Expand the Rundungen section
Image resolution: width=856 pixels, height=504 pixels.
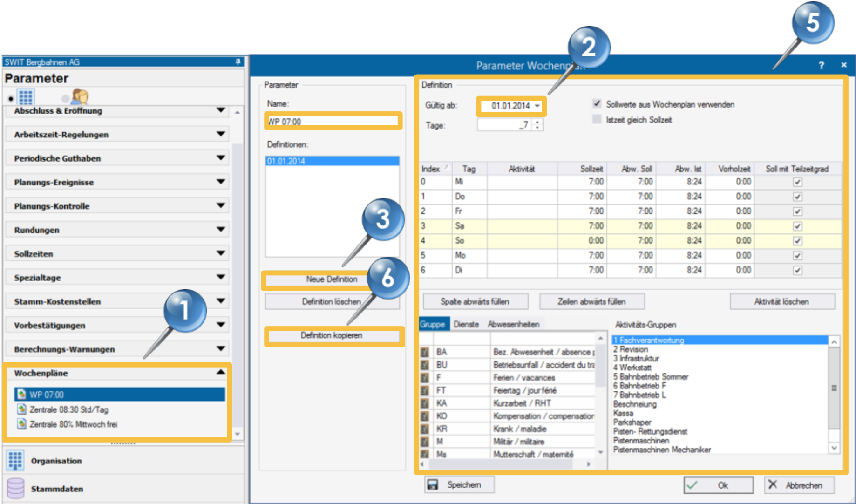click(x=221, y=229)
